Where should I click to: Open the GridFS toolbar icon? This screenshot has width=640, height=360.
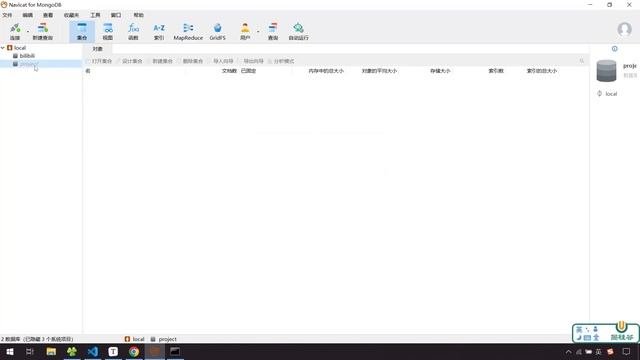218,31
